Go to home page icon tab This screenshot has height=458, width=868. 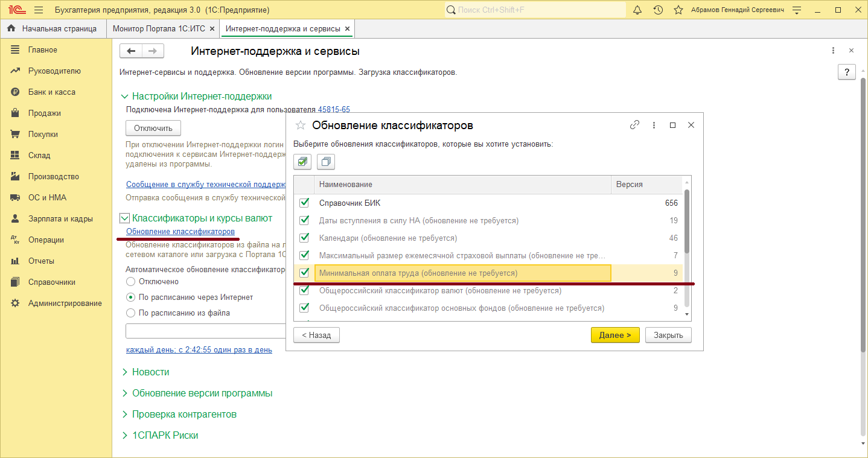[11, 28]
